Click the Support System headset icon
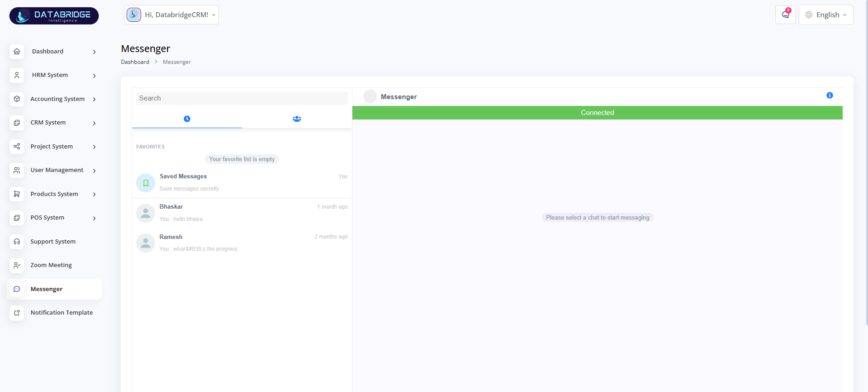The height and width of the screenshot is (392, 868). (17, 241)
